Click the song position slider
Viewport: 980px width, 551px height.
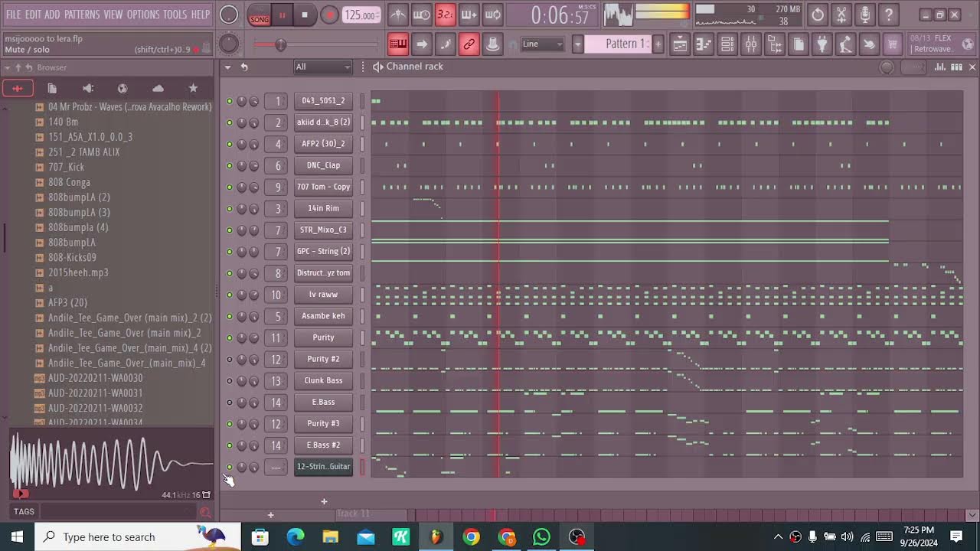point(315,45)
